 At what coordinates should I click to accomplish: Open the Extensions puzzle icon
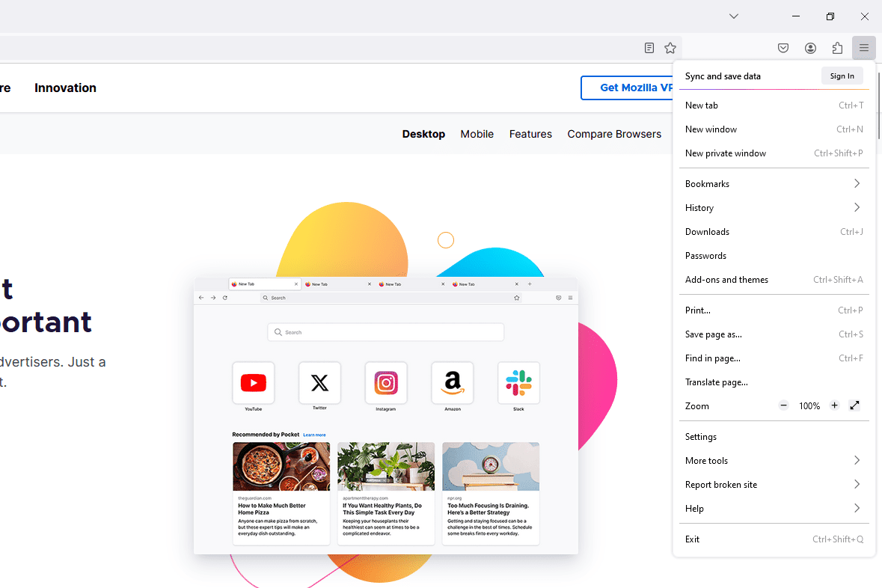[x=838, y=48]
